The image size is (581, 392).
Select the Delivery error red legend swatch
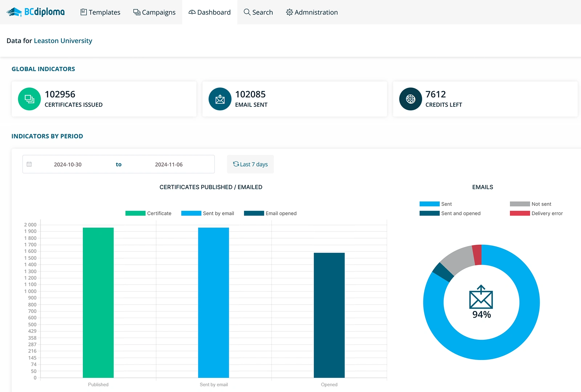(519, 213)
